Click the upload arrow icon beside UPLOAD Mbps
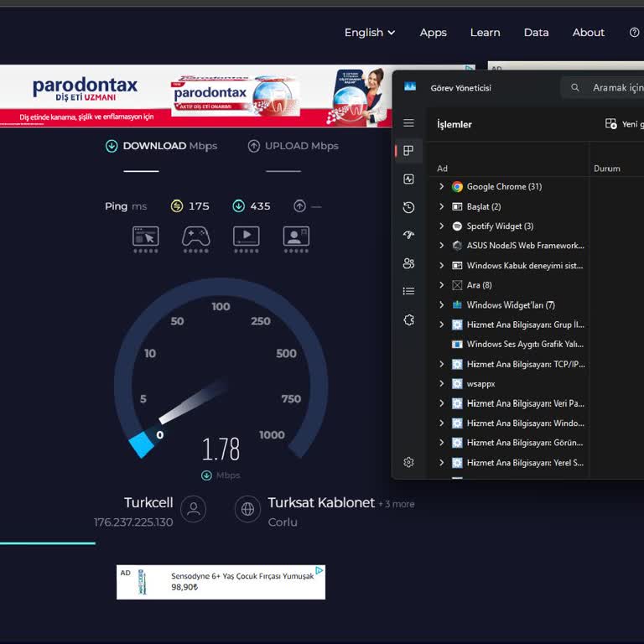Viewport: 644px width, 644px height. point(254,146)
